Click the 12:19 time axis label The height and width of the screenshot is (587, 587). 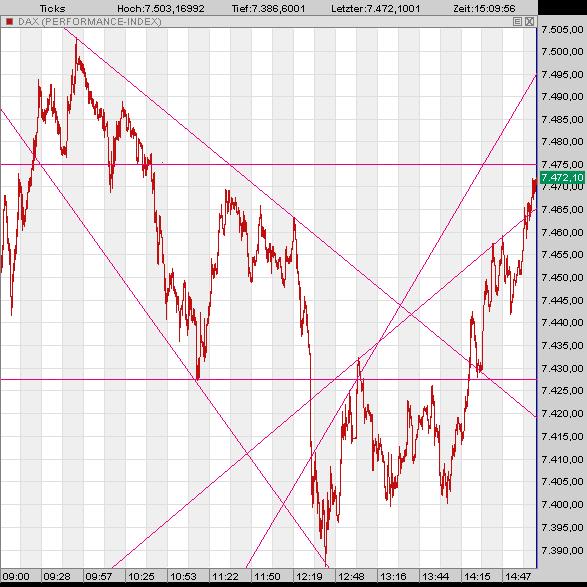(309, 577)
